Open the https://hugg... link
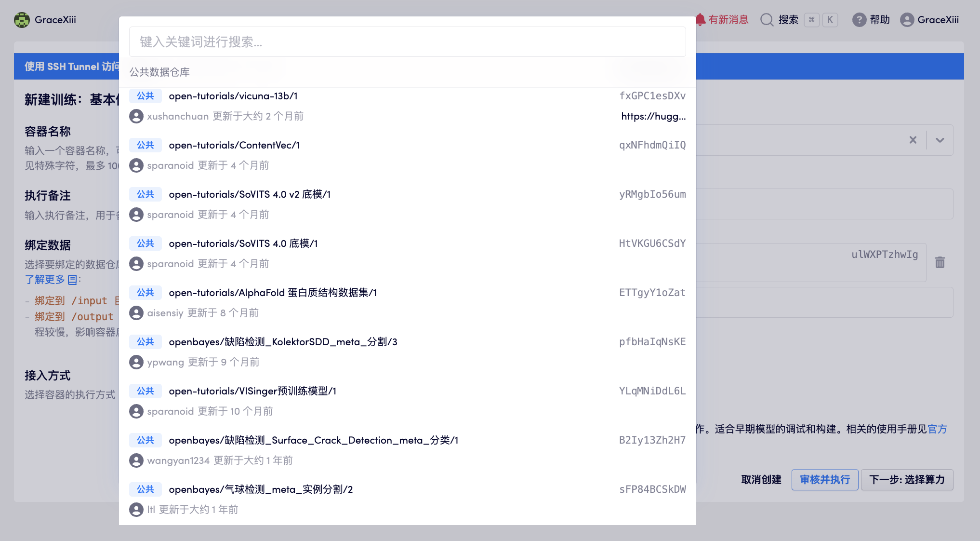 653,116
